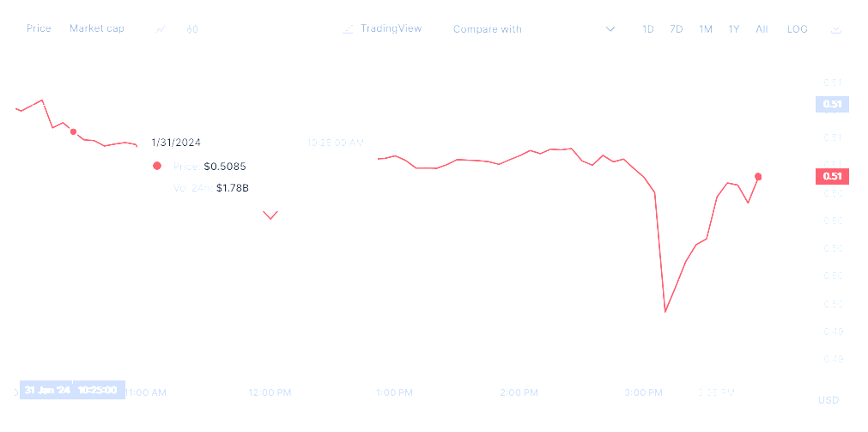
Task: Click the red end-of-line price dot
Action: (758, 177)
